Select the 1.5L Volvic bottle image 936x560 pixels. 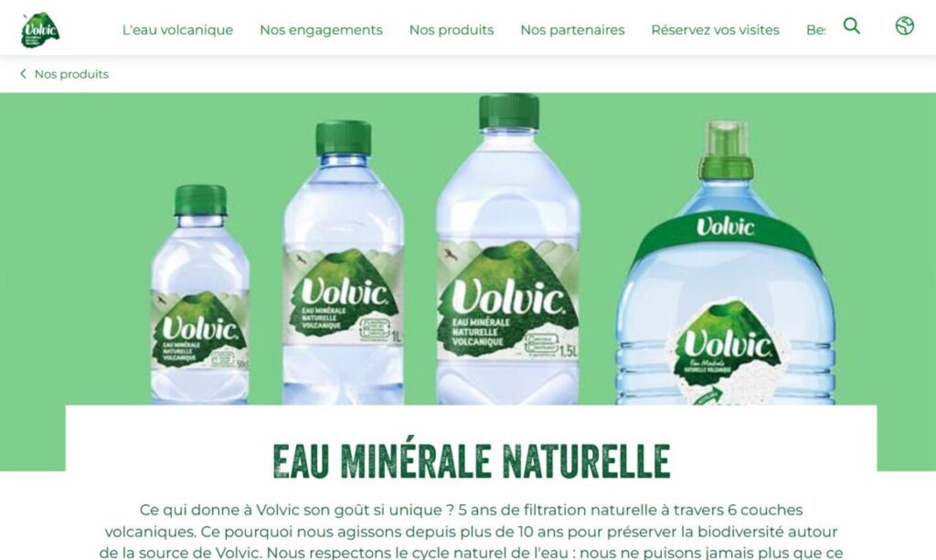[508, 249]
